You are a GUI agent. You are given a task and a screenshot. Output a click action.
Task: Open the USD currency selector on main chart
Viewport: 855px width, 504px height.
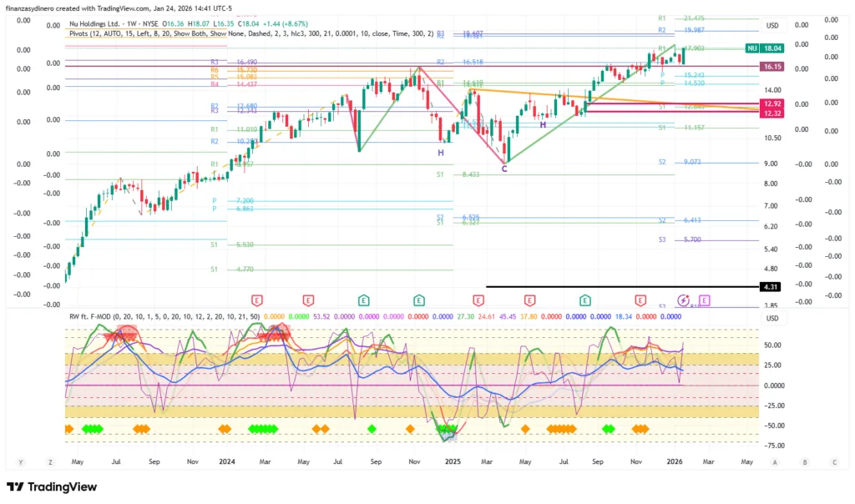[x=772, y=25]
